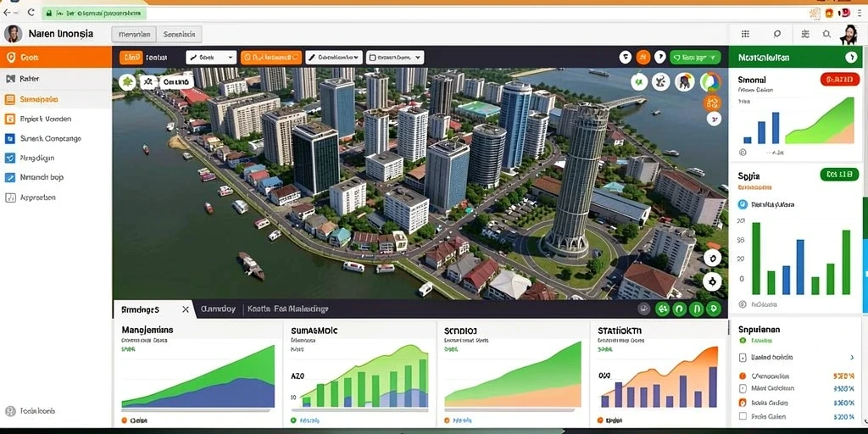Click the green badge in Sgjita card
The width and height of the screenshot is (868, 434).
(840, 175)
